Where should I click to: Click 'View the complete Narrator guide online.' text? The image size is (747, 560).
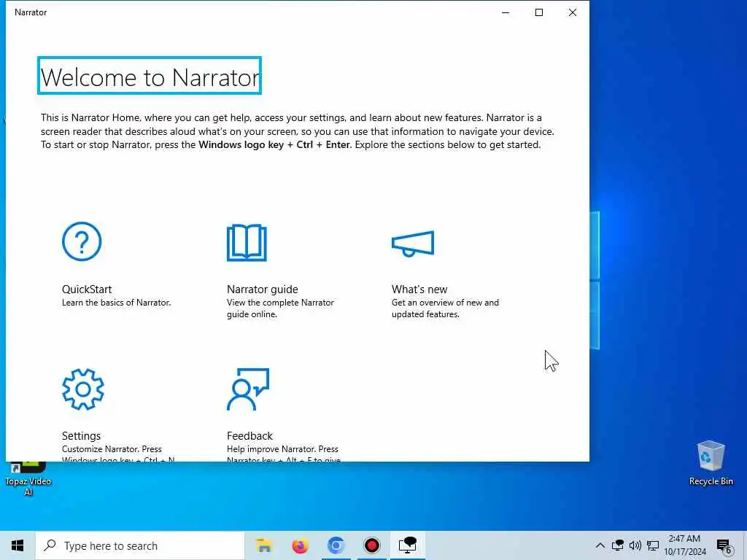tap(280, 308)
